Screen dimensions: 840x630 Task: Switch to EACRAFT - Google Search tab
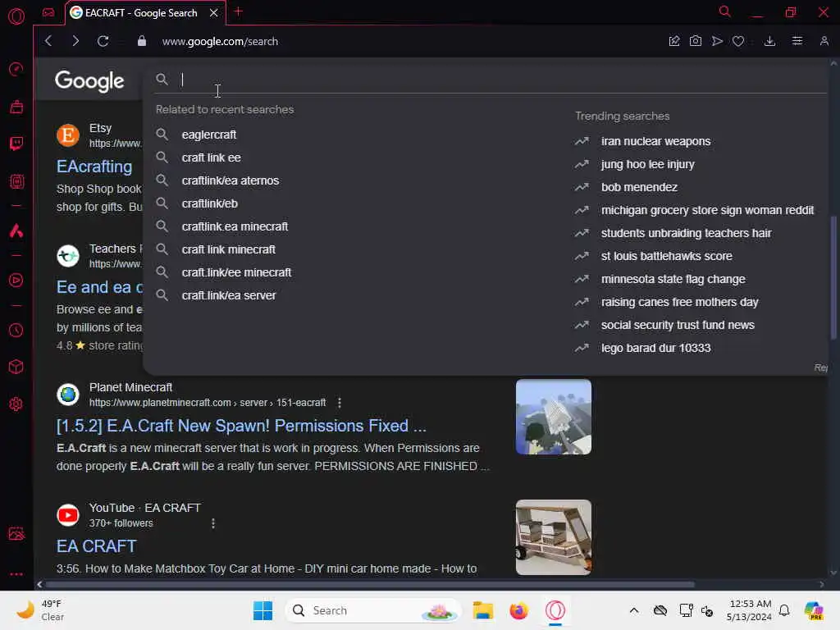pos(141,13)
